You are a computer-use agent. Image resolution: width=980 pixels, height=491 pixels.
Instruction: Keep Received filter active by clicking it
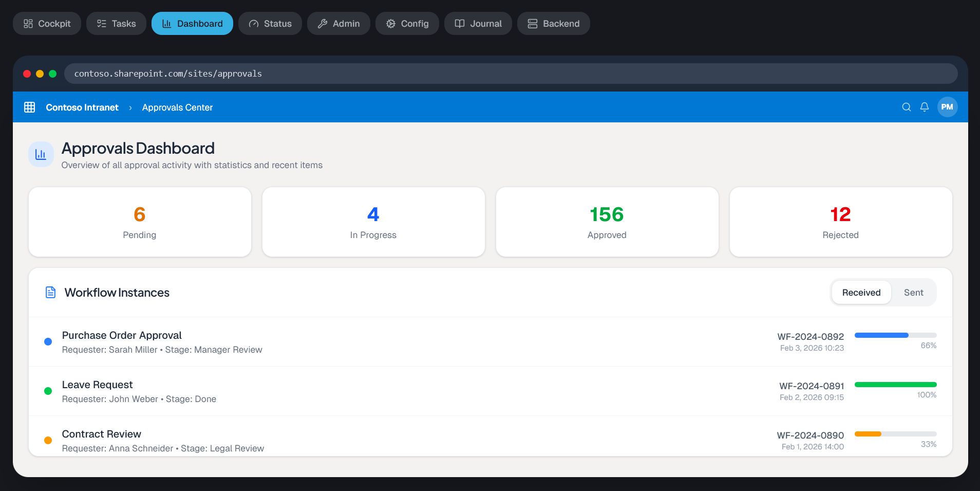click(861, 292)
